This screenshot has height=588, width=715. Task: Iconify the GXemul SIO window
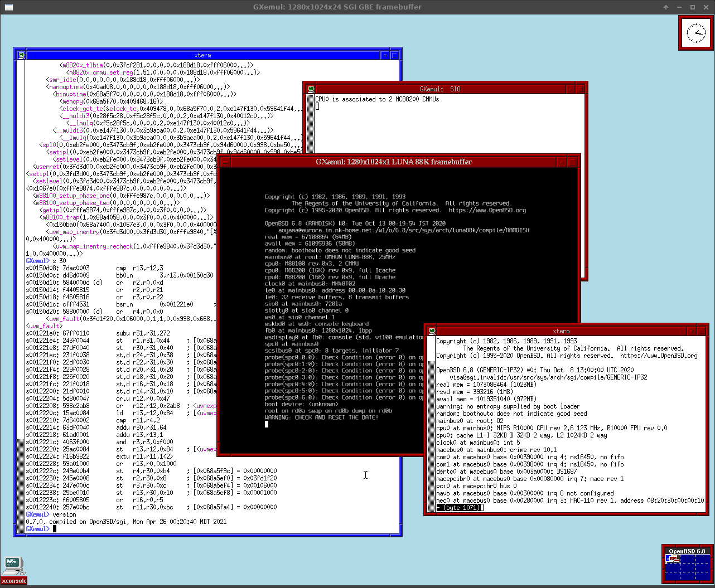point(571,89)
